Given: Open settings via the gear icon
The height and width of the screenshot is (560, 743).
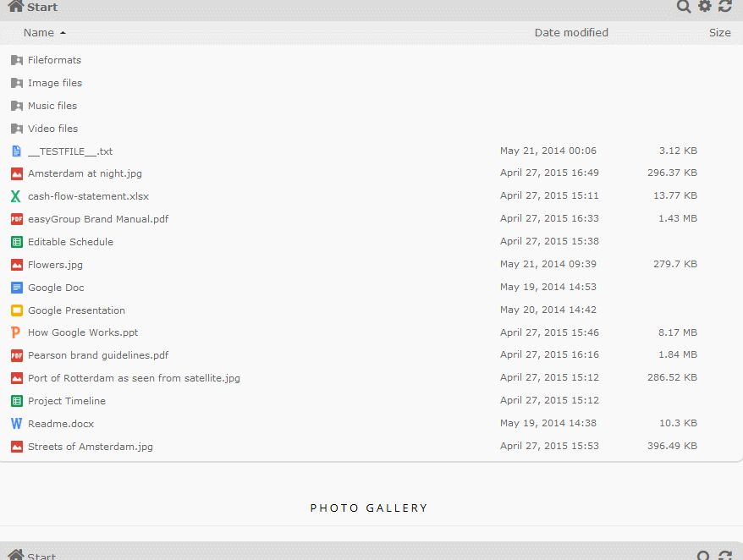Looking at the screenshot, I should pos(705,6).
